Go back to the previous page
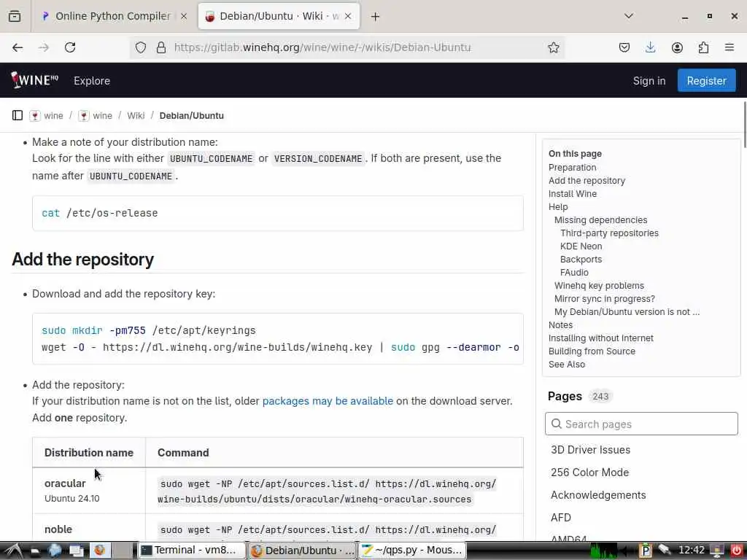 (18, 47)
